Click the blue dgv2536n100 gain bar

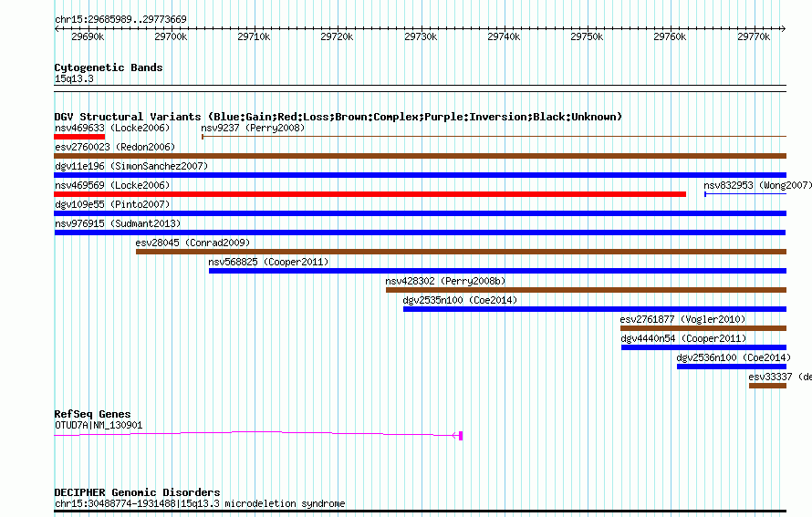click(x=732, y=367)
